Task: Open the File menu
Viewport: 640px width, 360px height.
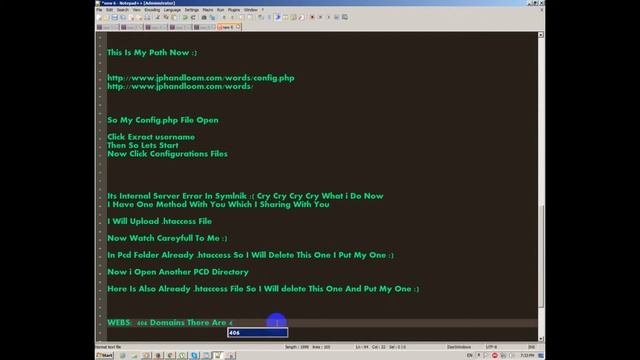Action: click(x=99, y=10)
